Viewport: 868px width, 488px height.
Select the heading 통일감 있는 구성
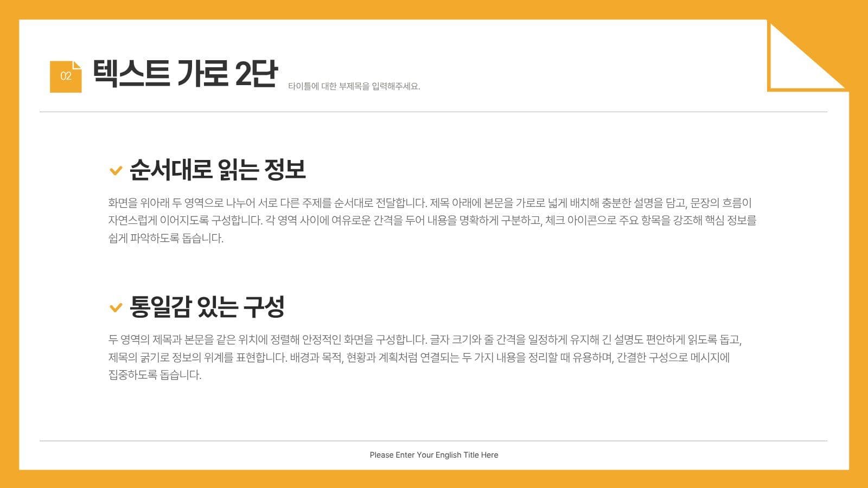207,307
